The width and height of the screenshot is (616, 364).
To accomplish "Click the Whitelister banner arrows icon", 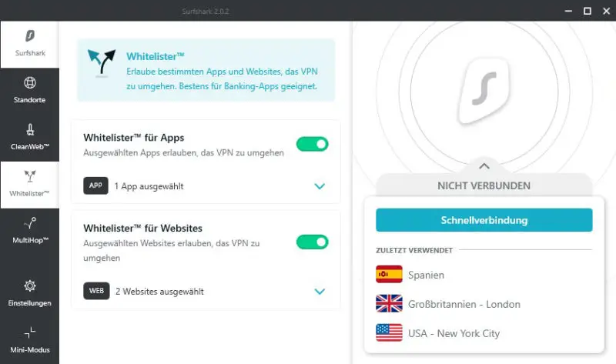I will point(102,63).
